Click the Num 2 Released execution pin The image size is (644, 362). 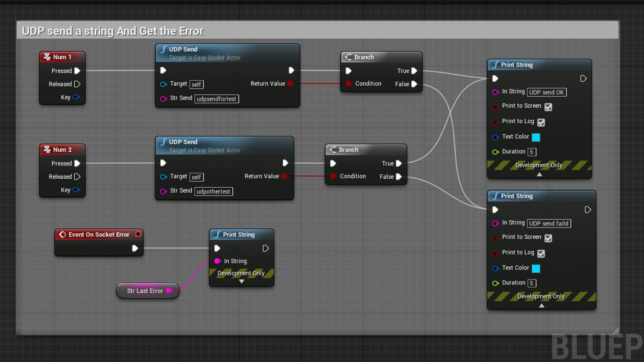tap(77, 177)
